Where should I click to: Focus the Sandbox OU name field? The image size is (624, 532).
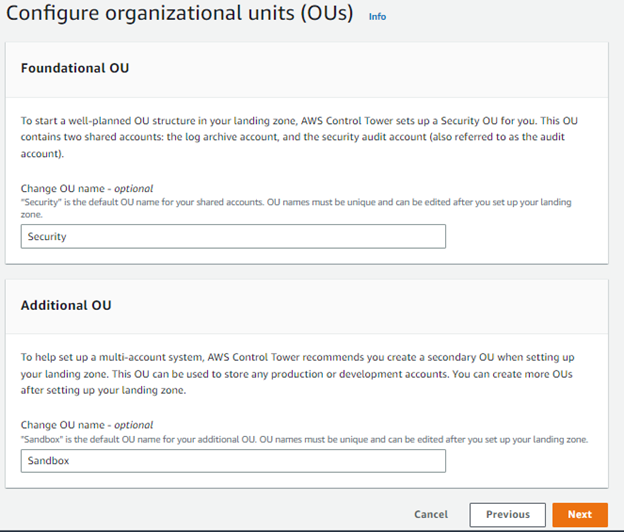click(x=233, y=461)
